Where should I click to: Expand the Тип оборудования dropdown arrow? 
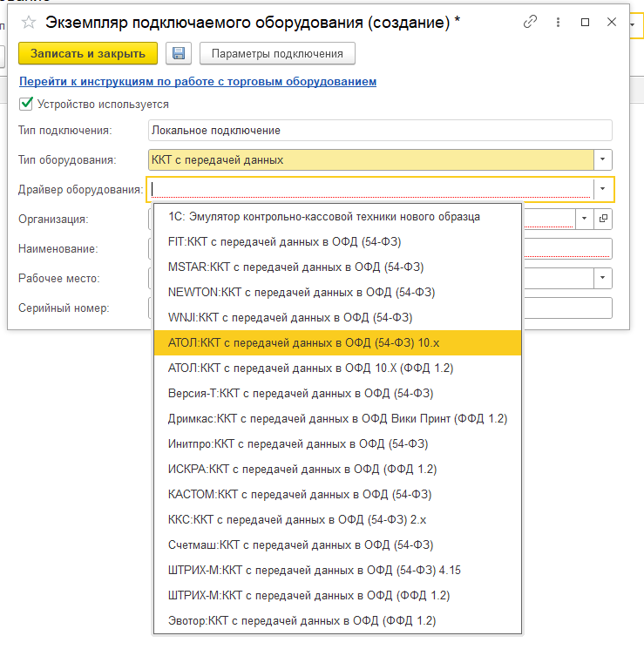(602, 159)
